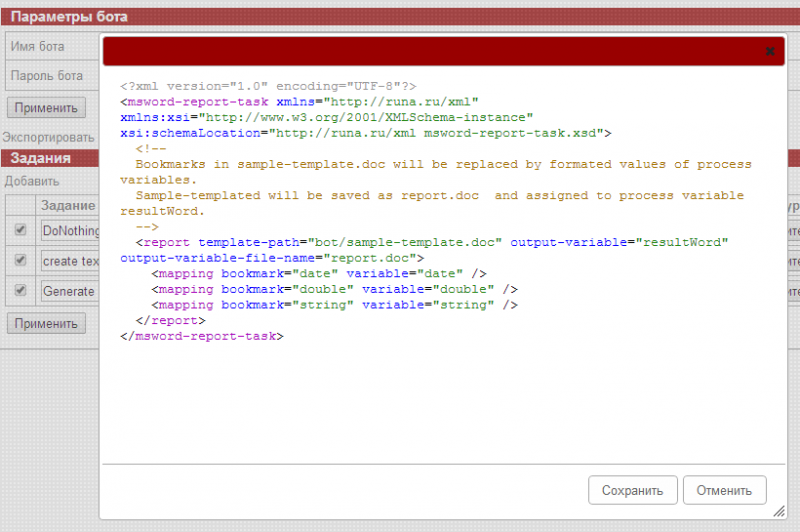Click Применить button below the tasks table
800x532 pixels.
point(46,323)
